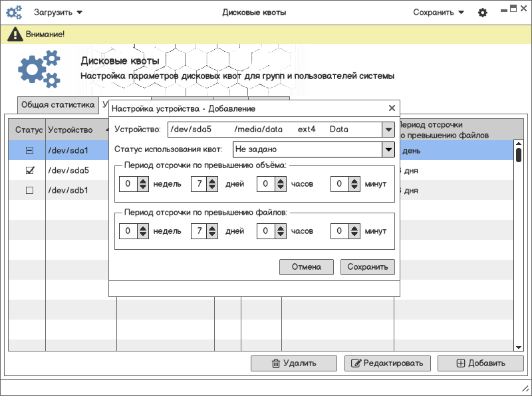532x396 pixels.
Task: Click the plus icon on the Добавить button
Action: 461,363
